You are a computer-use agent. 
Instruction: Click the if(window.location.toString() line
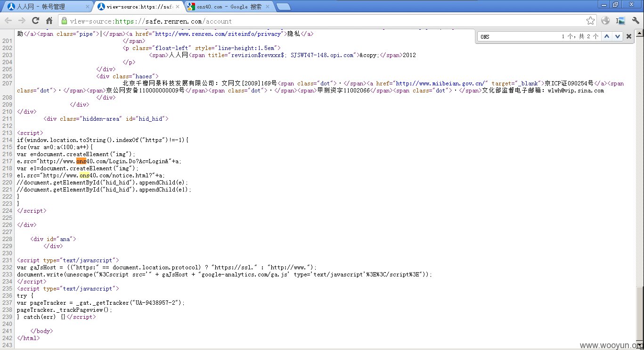tap(103, 140)
